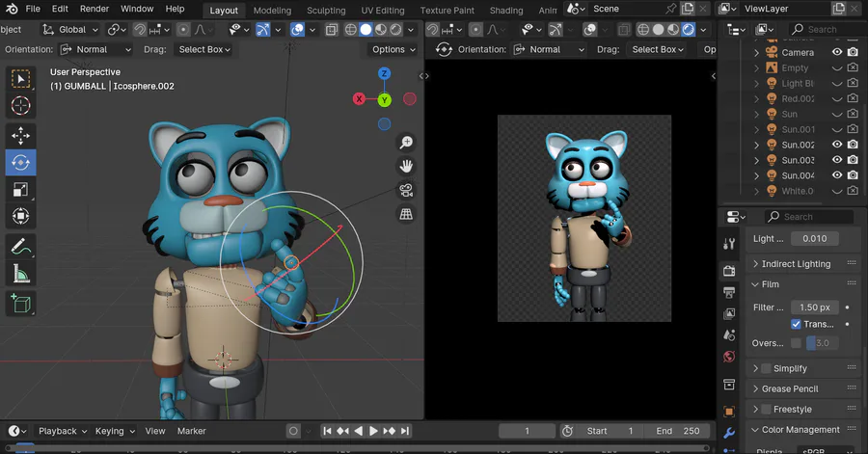Open the Object properties tab
The image size is (868, 454).
pos(729,412)
